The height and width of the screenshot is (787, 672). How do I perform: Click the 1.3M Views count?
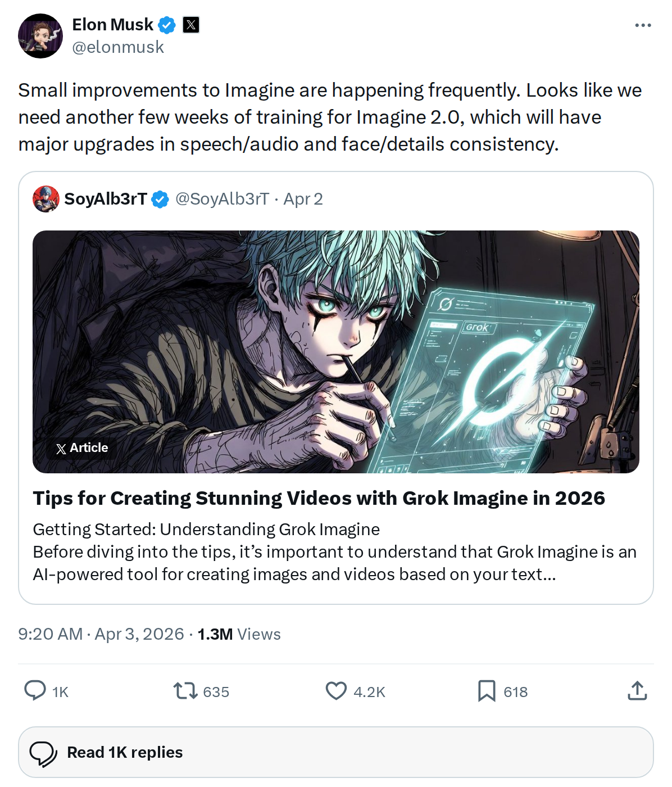pos(239,634)
